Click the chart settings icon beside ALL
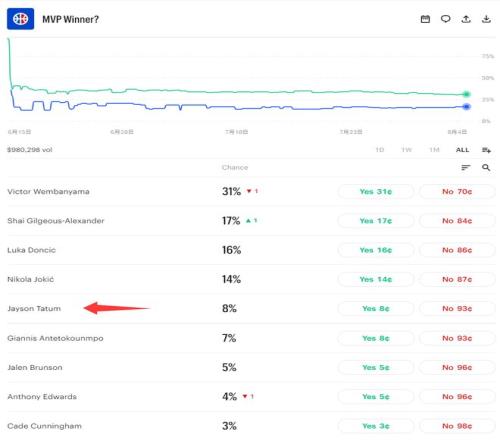This screenshot has width=500, height=440. [x=486, y=150]
